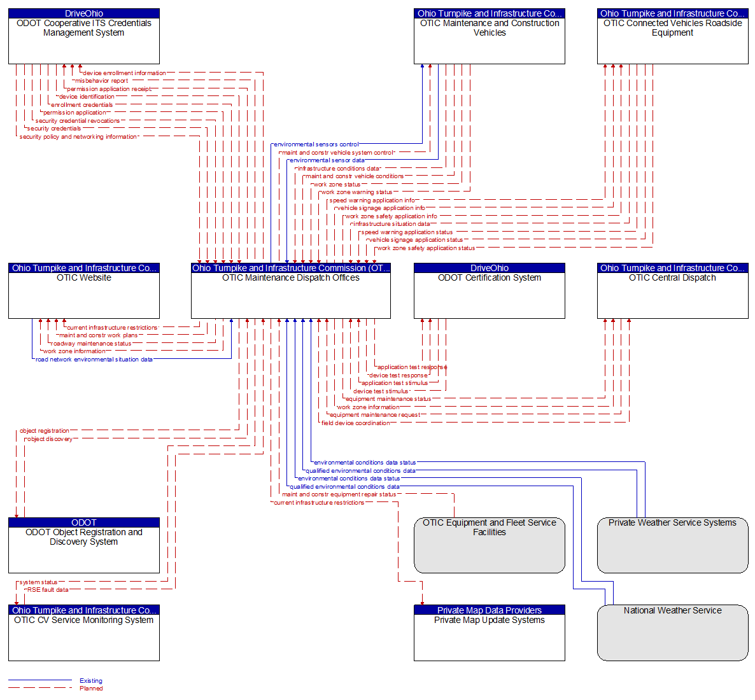The image size is (755, 700).
Task: Click the 'object discovery' flow label
Action: [x=50, y=439]
